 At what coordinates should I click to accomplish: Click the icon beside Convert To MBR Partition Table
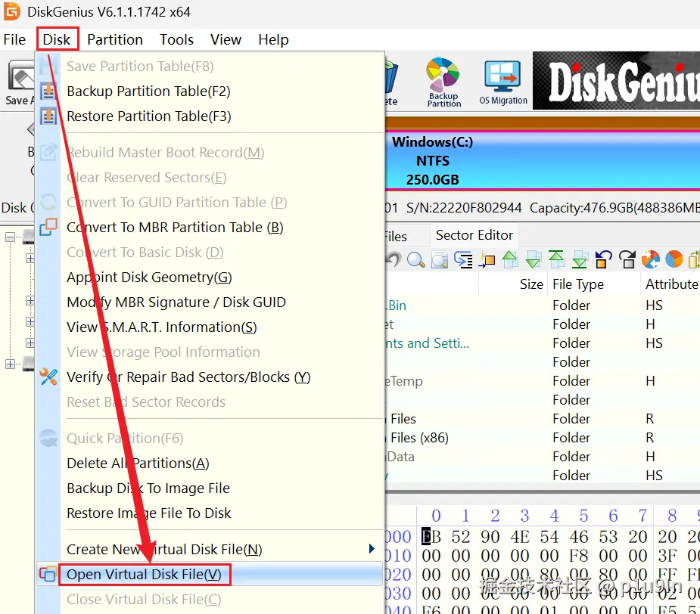coord(48,227)
